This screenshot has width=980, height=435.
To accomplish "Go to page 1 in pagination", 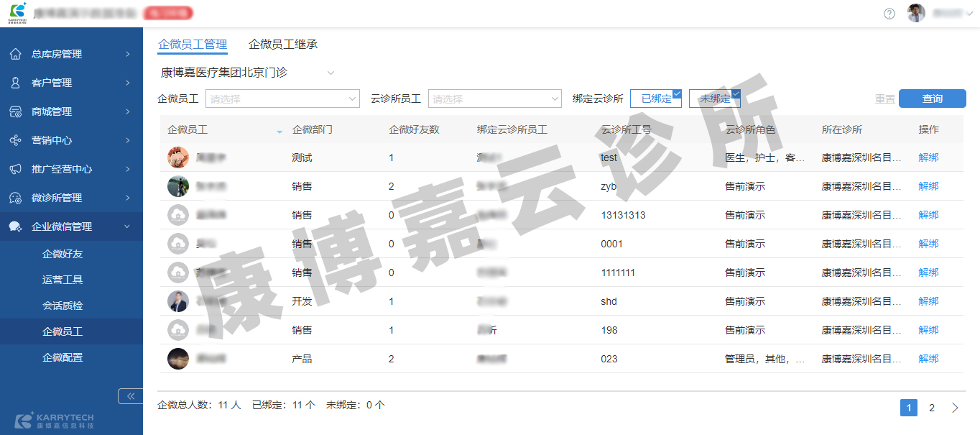I will (909, 408).
